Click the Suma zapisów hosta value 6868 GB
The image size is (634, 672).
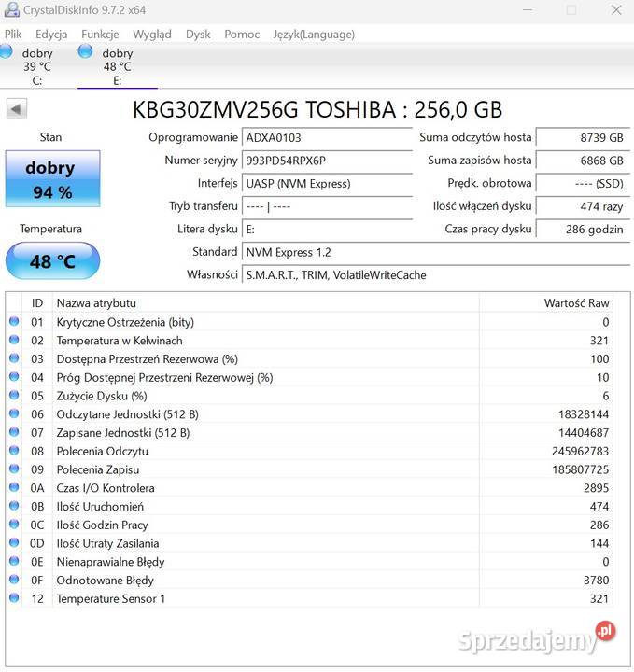click(583, 161)
